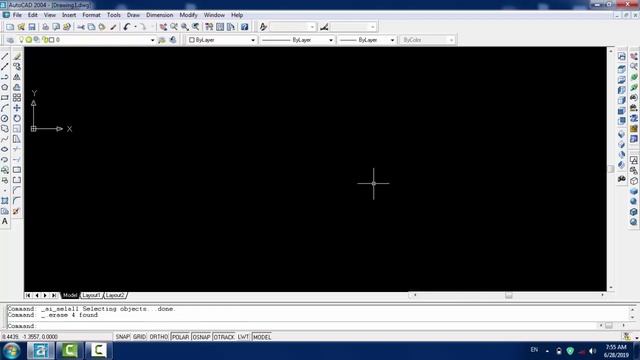Select the Polygon draw tool
This screenshot has width=640, height=360.
click(x=4, y=87)
